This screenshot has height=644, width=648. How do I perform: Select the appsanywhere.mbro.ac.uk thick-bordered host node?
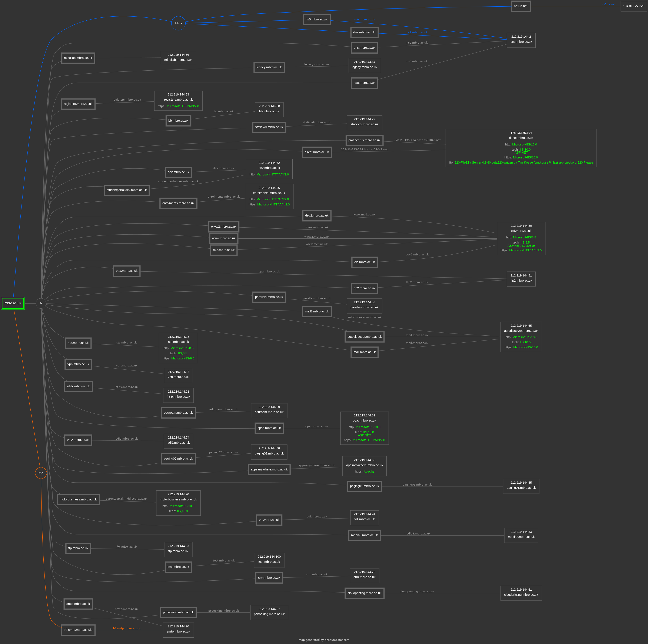point(269,470)
